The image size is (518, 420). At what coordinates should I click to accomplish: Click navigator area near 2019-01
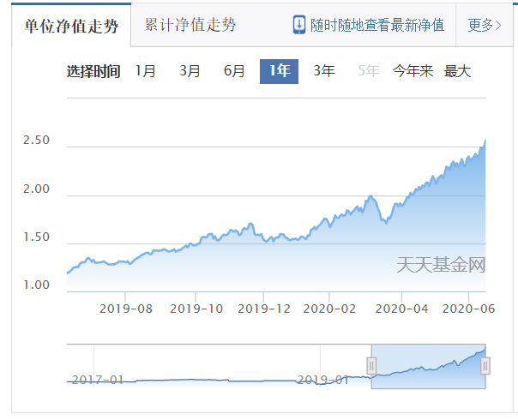pos(322,380)
